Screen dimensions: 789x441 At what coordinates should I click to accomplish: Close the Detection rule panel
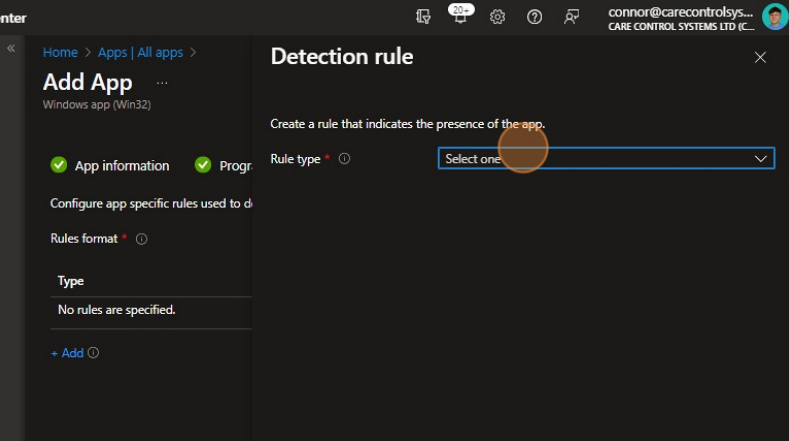coord(760,58)
